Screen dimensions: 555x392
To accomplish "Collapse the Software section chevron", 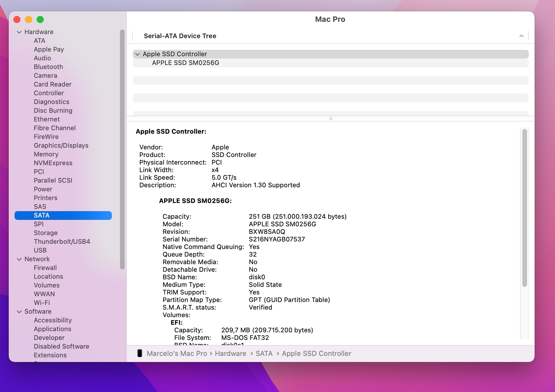I will click(x=19, y=312).
